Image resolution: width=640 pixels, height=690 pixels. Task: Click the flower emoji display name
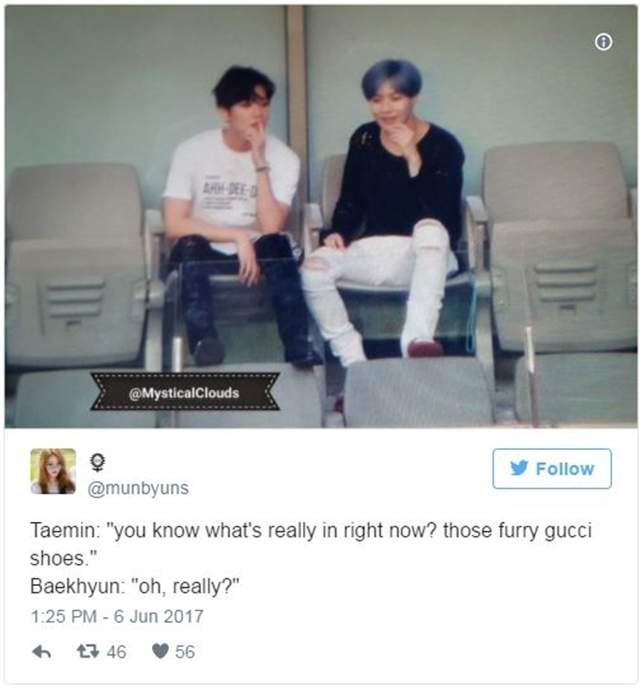(97, 462)
